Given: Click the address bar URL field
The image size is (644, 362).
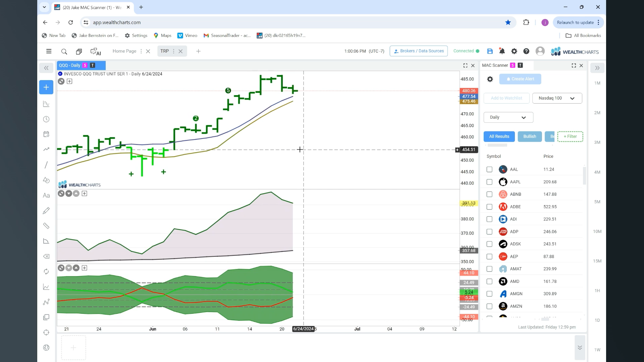Looking at the screenshot, I should [x=295, y=22].
